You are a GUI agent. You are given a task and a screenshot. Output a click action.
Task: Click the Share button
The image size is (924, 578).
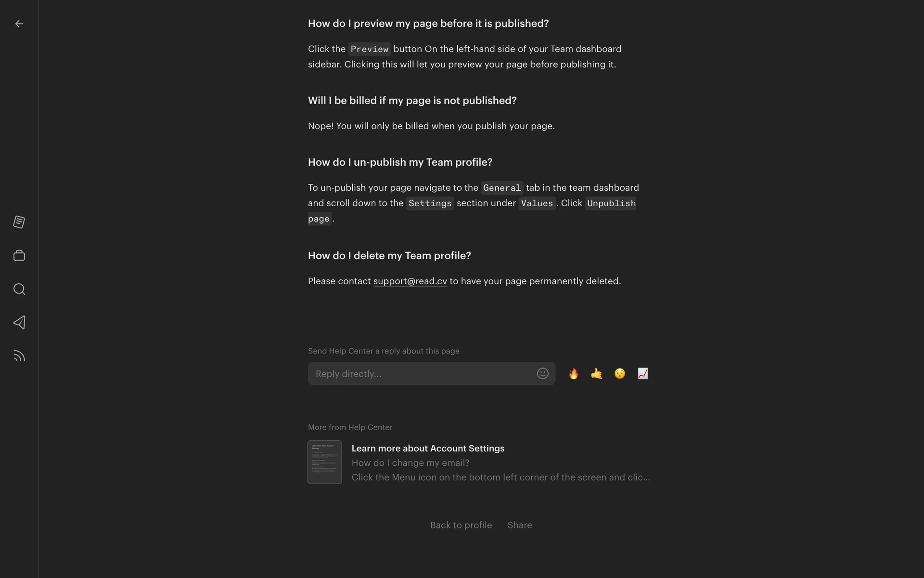point(520,525)
